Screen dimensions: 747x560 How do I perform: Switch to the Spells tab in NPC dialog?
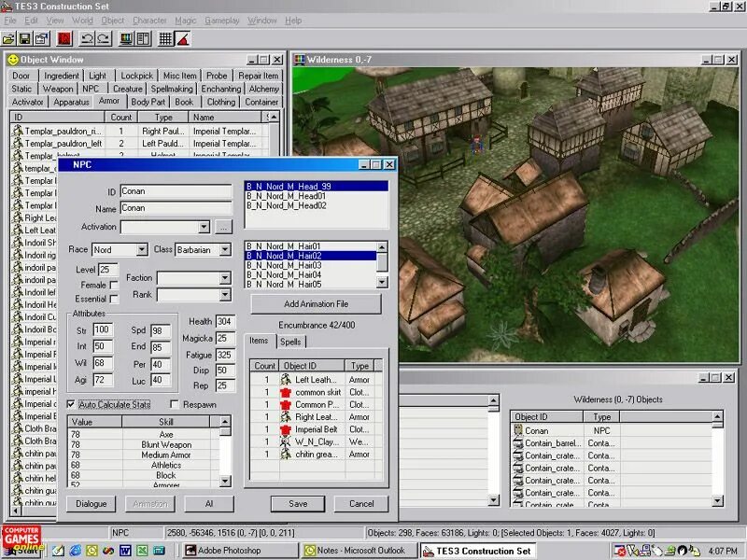pos(290,342)
